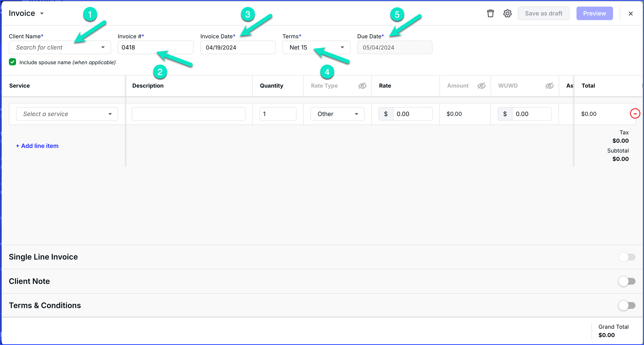Click the Invoice # input field
This screenshot has width=644, height=345.
tap(155, 48)
